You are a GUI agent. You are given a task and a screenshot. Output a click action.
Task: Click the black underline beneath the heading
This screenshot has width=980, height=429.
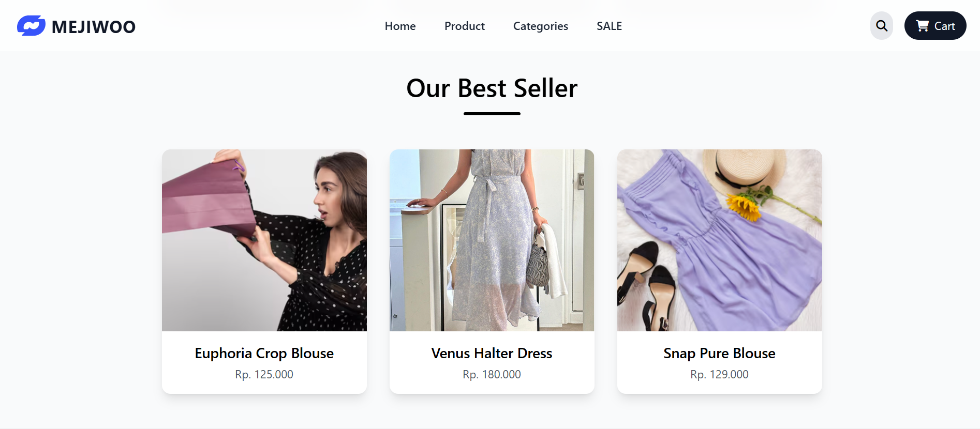pos(492,113)
